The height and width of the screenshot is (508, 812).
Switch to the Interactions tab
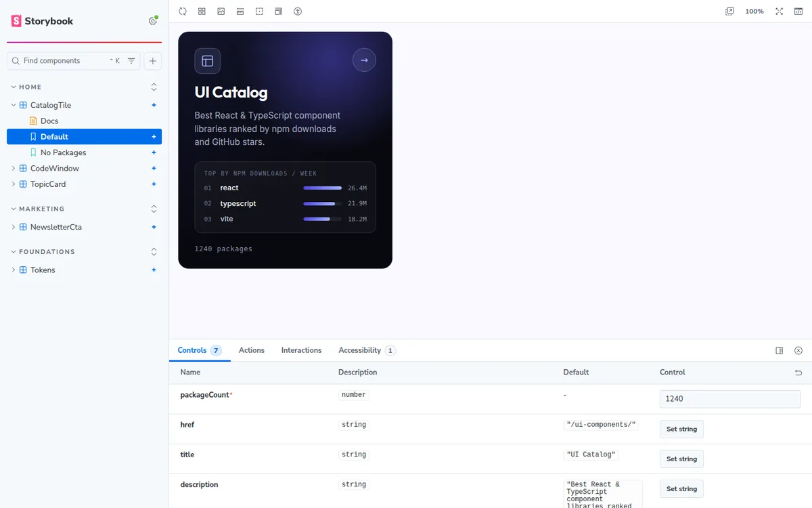pyautogui.click(x=301, y=350)
